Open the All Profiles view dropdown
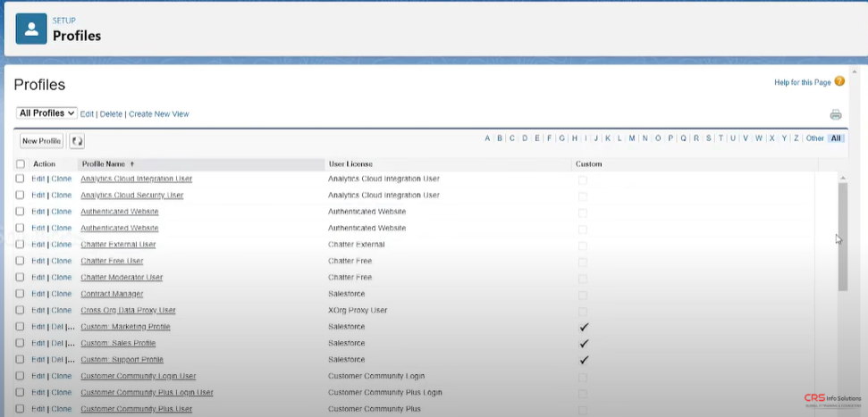 [47, 113]
